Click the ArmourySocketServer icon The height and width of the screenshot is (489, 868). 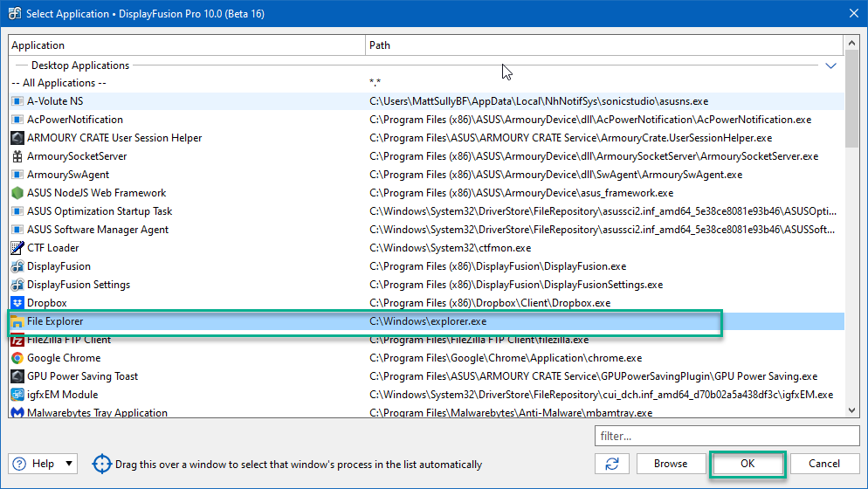pos(17,156)
